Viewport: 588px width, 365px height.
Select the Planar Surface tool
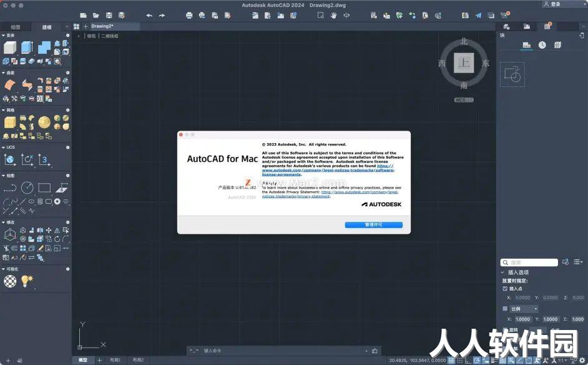click(x=10, y=85)
